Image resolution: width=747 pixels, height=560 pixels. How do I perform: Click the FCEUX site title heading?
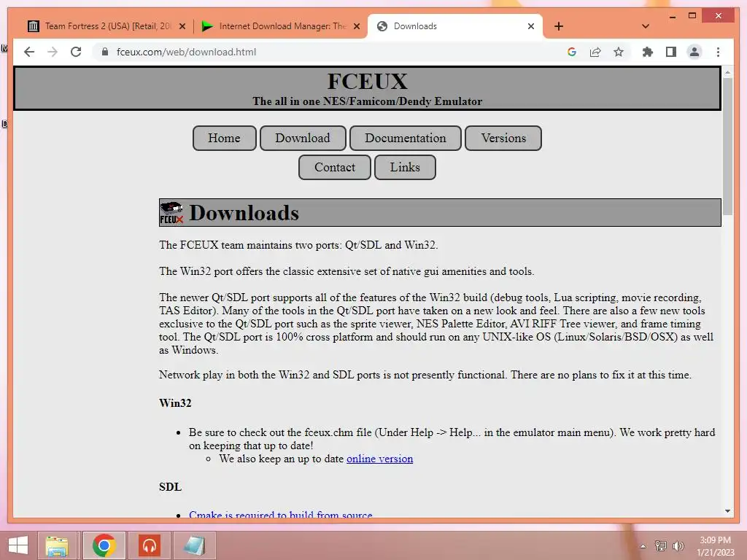pos(368,82)
